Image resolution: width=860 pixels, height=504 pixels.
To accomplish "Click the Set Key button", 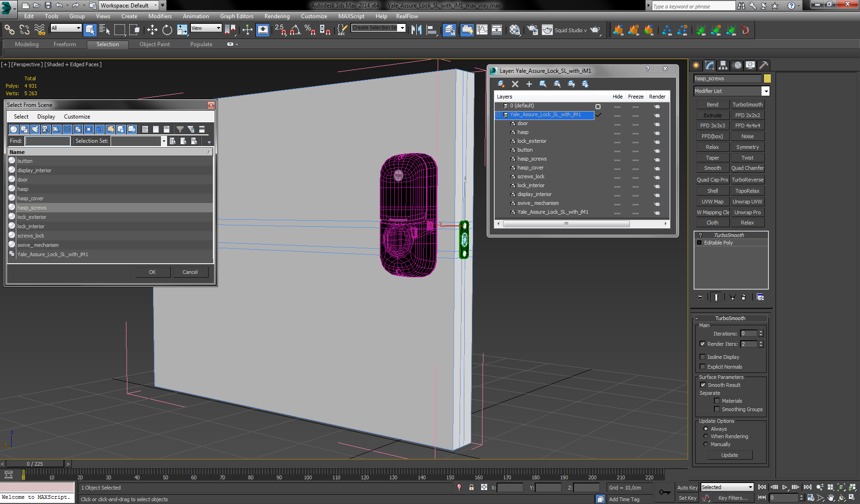I will pos(687,498).
